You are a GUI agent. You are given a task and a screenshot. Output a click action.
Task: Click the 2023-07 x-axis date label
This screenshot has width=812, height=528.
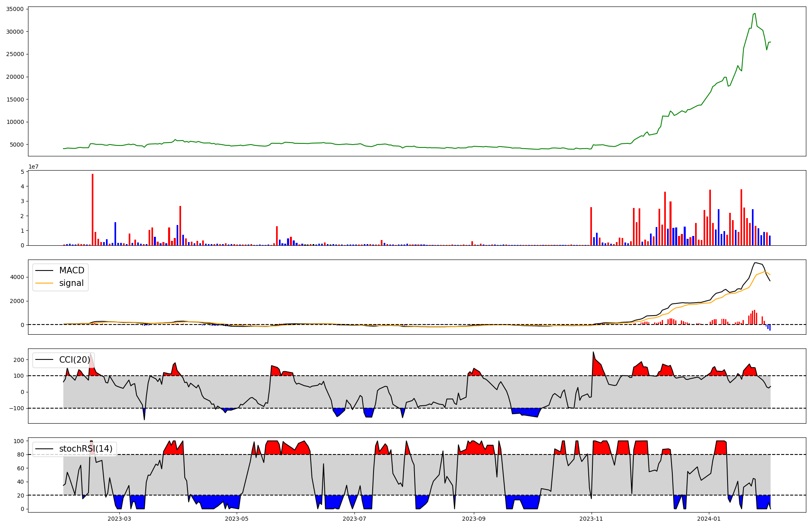(355, 519)
